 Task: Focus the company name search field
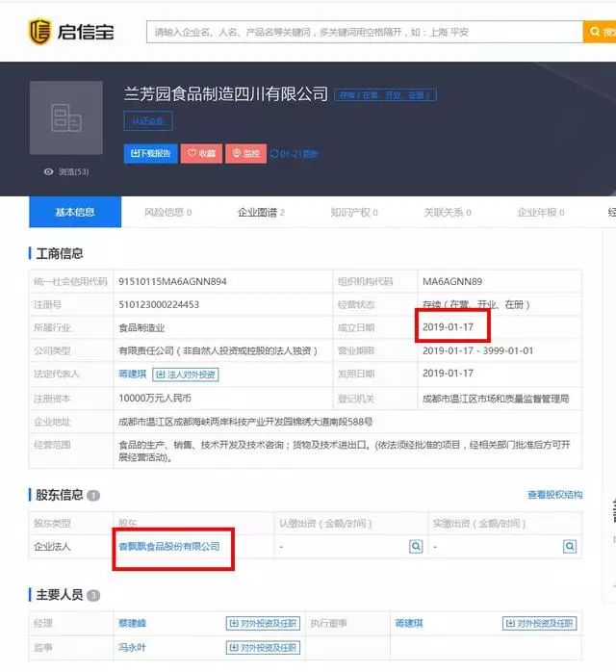pyautogui.click(x=365, y=32)
